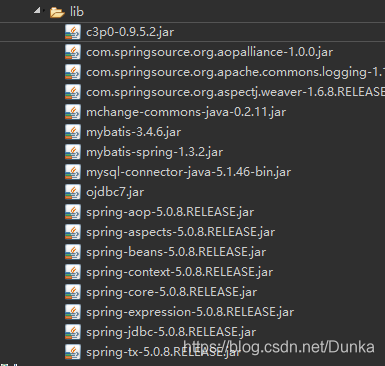Select spring-expression-5.0.8.RELEASE.jar
This screenshot has height=366, width=385.
(x=190, y=312)
